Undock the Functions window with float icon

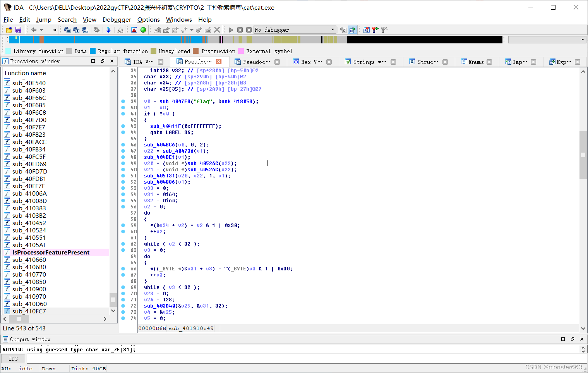pyautogui.click(x=103, y=61)
